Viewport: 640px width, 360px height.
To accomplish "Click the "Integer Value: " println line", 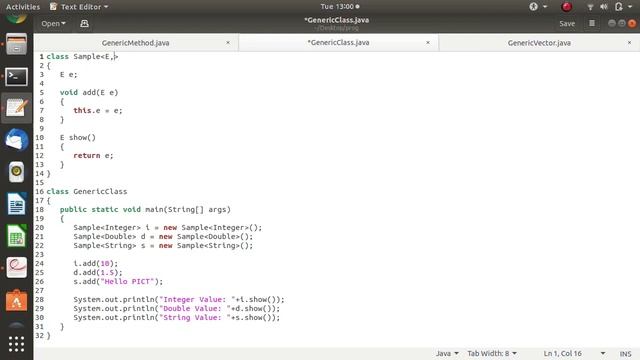I will tap(179, 300).
